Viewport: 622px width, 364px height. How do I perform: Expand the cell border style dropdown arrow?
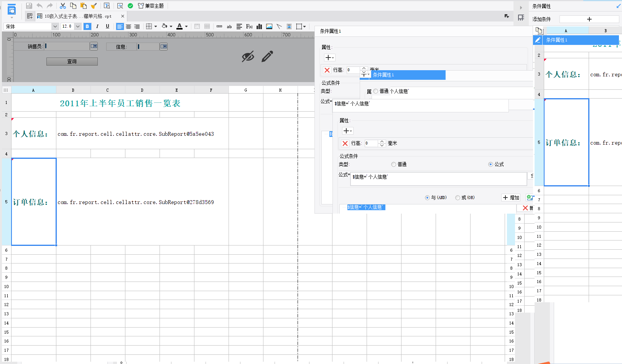pos(156,26)
